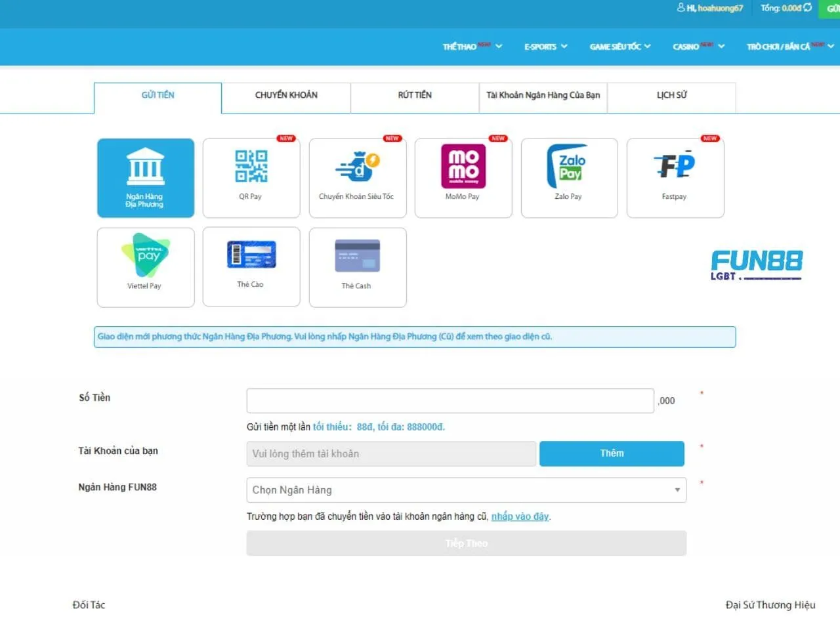Screen dimensions: 840x630
Task: Click the Tiếp Theo button
Action: pyautogui.click(x=467, y=543)
